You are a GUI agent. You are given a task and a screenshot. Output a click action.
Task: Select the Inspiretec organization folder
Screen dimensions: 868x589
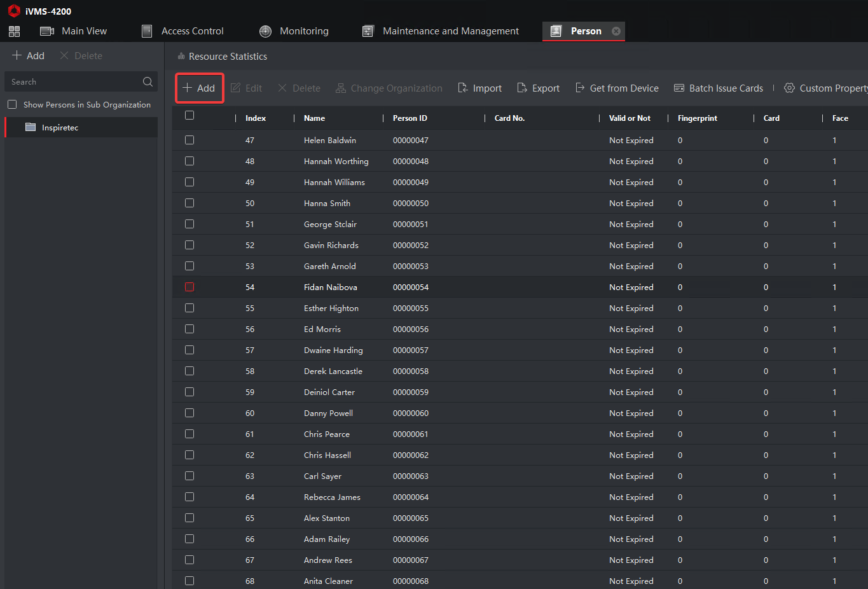pyautogui.click(x=60, y=127)
